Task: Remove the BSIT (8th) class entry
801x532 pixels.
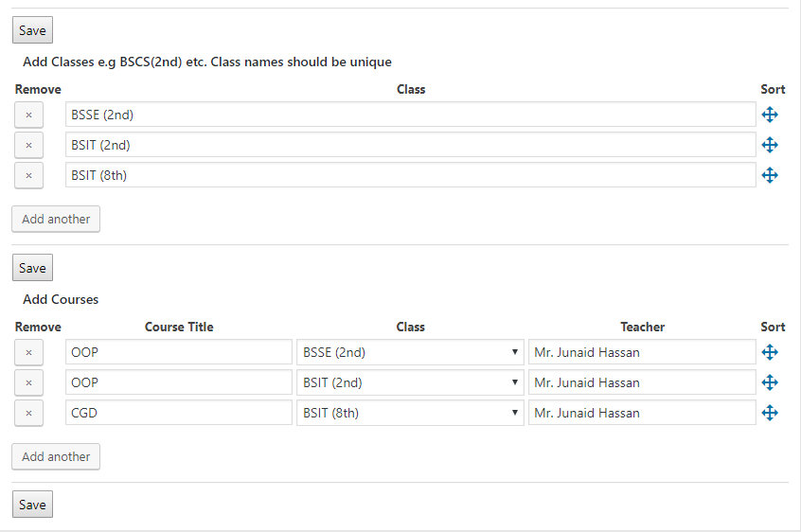Action: tap(28, 176)
